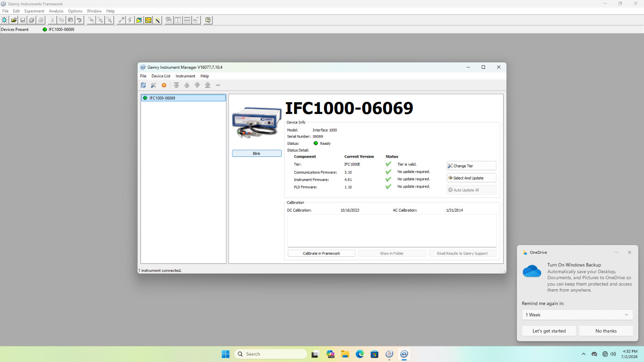Click the Cut scissors icon in Framework toolbar
This screenshot has height=362, width=644.
tap(52, 20)
